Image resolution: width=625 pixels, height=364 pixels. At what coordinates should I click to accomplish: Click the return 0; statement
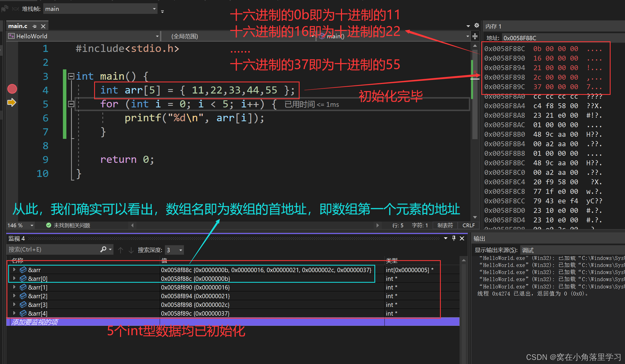tap(127, 159)
